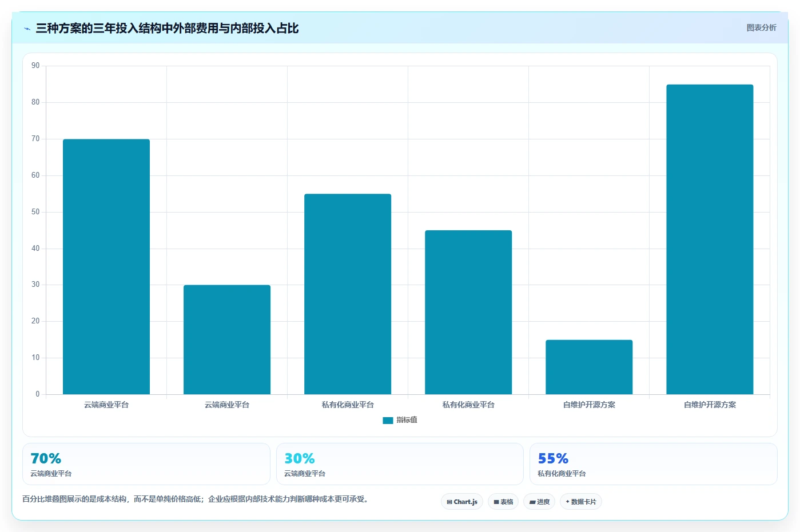Image resolution: width=800 pixels, height=532 pixels.
Task: Click the y-axis label 90
Action: pyautogui.click(x=35, y=66)
